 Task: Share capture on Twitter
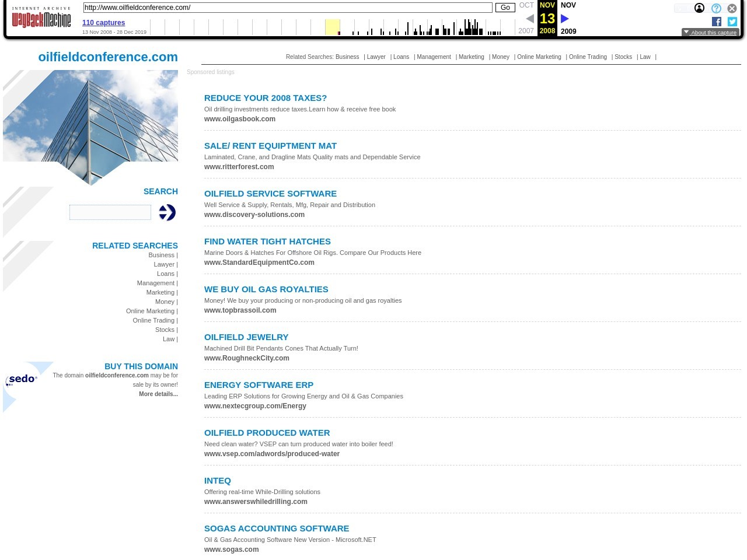(732, 22)
